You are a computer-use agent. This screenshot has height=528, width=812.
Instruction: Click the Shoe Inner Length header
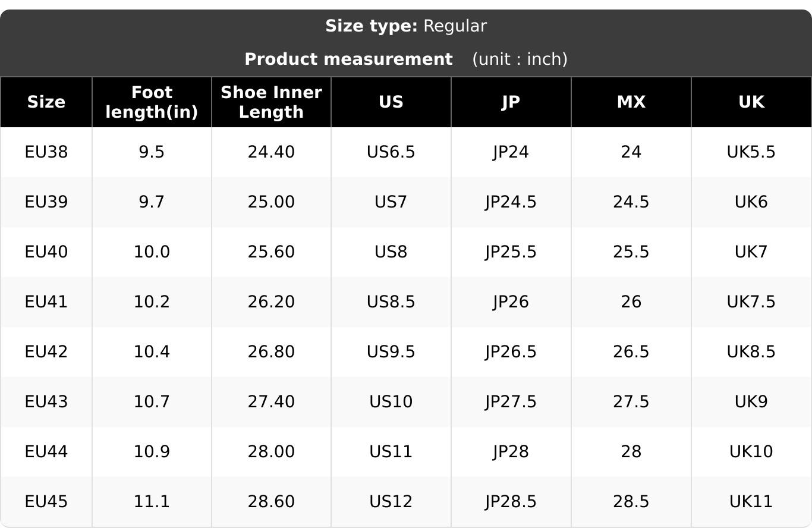coord(271,102)
